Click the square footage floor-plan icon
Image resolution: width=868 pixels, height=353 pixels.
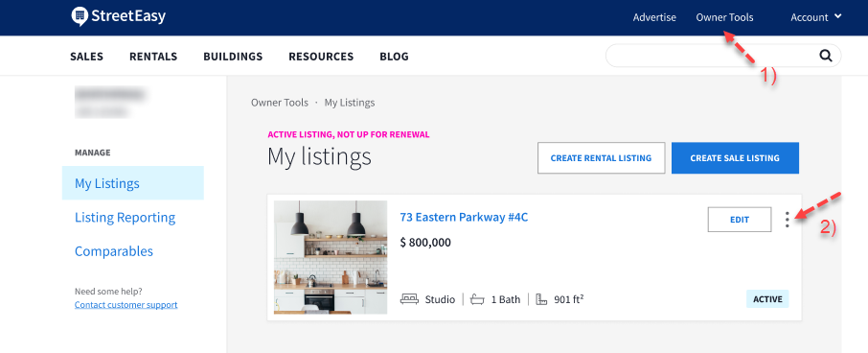click(542, 299)
